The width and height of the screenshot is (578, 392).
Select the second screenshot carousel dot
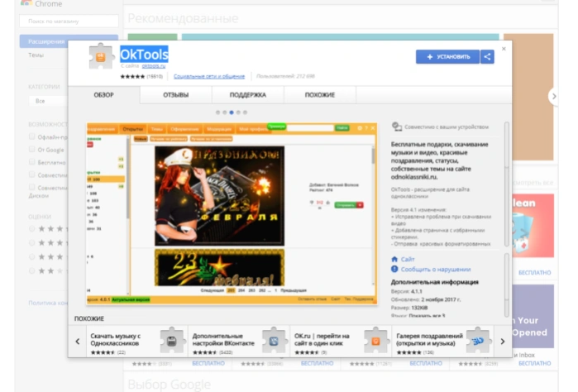224,112
